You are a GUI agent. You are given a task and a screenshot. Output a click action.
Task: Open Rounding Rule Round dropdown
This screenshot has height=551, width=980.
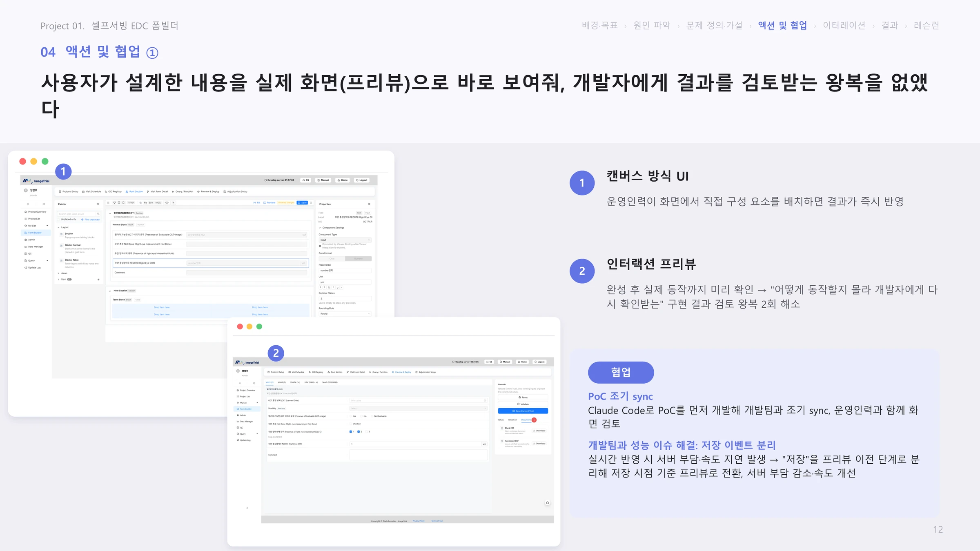click(345, 314)
